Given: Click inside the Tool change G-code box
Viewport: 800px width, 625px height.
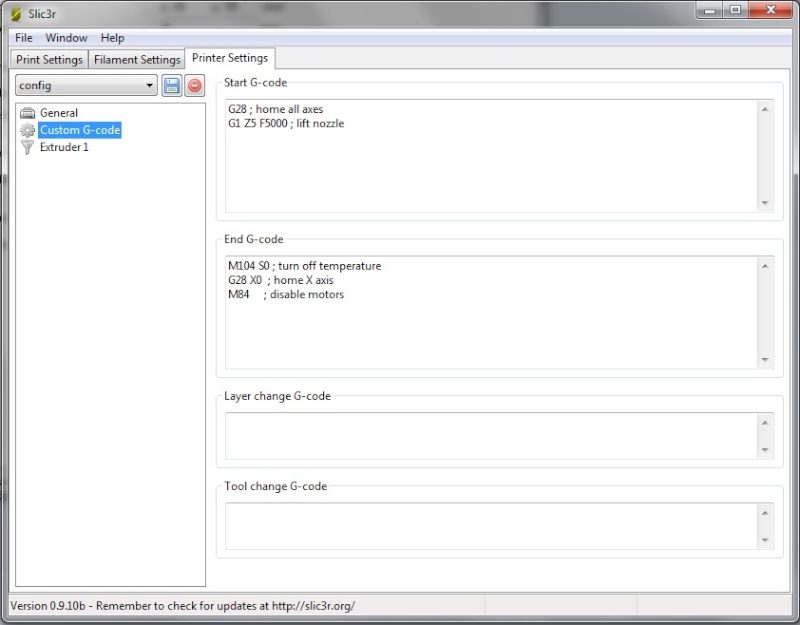Looking at the screenshot, I should (x=491, y=527).
